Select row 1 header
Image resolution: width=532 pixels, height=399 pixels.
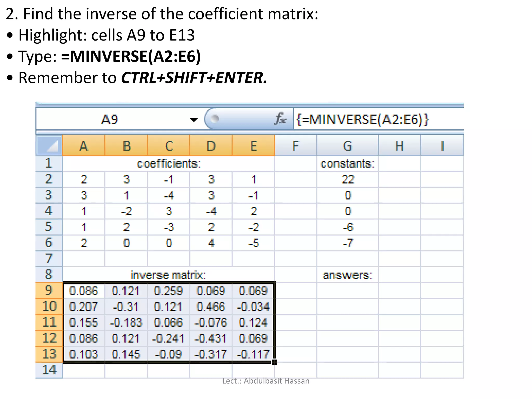(x=49, y=163)
